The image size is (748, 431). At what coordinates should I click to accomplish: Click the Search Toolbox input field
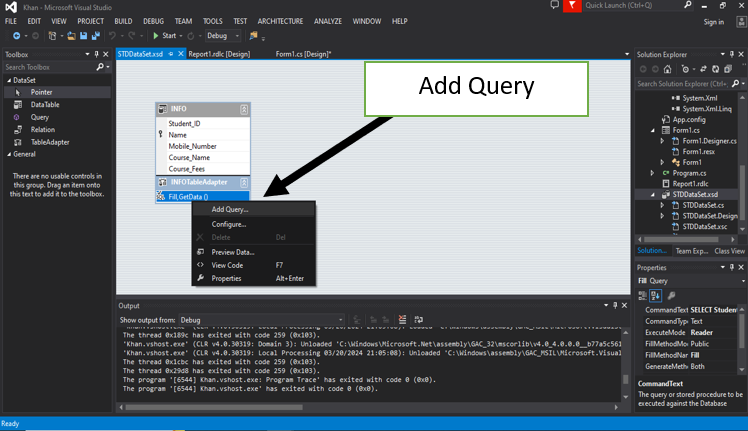click(x=50, y=67)
